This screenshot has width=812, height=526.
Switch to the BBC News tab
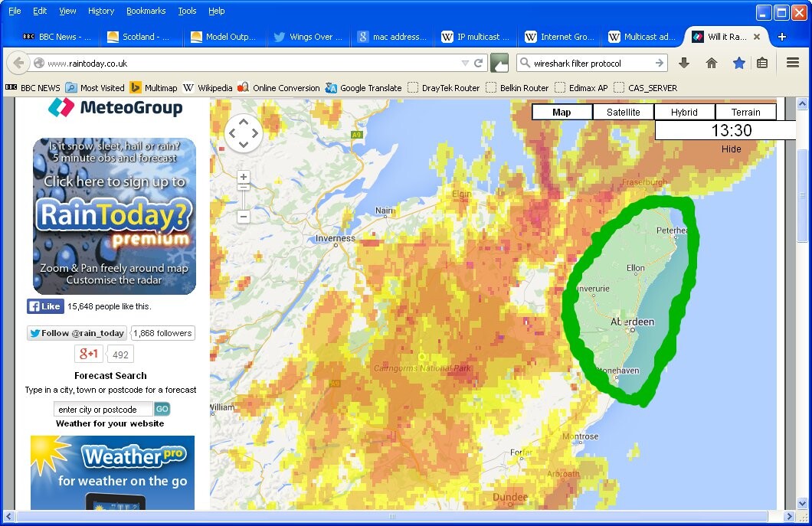click(57, 37)
